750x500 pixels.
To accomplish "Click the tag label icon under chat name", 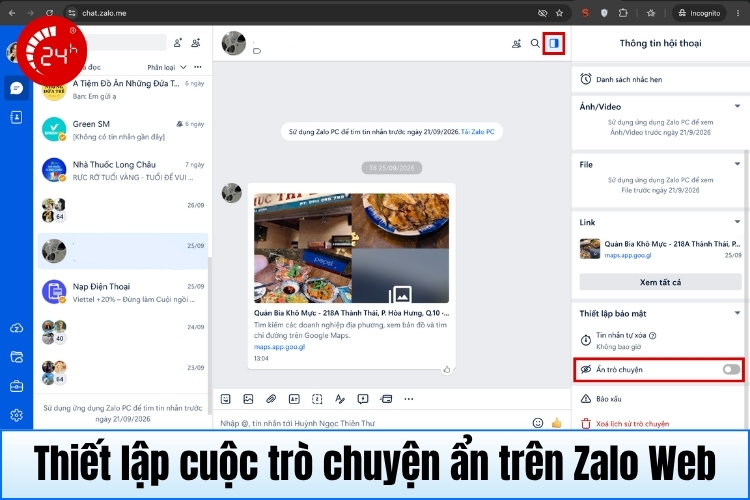I will (257, 51).
